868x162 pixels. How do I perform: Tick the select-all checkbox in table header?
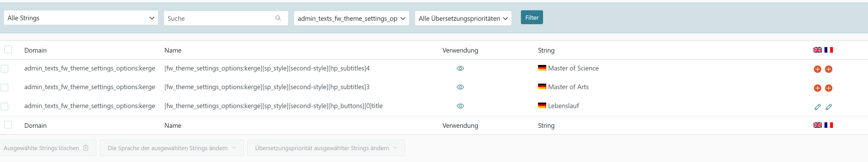tap(8, 50)
